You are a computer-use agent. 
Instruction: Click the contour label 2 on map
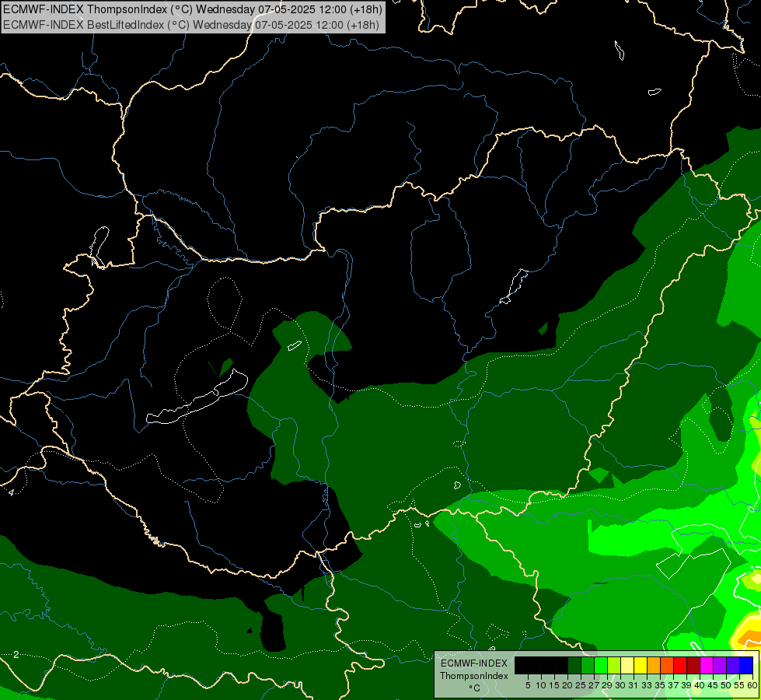[16, 655]
